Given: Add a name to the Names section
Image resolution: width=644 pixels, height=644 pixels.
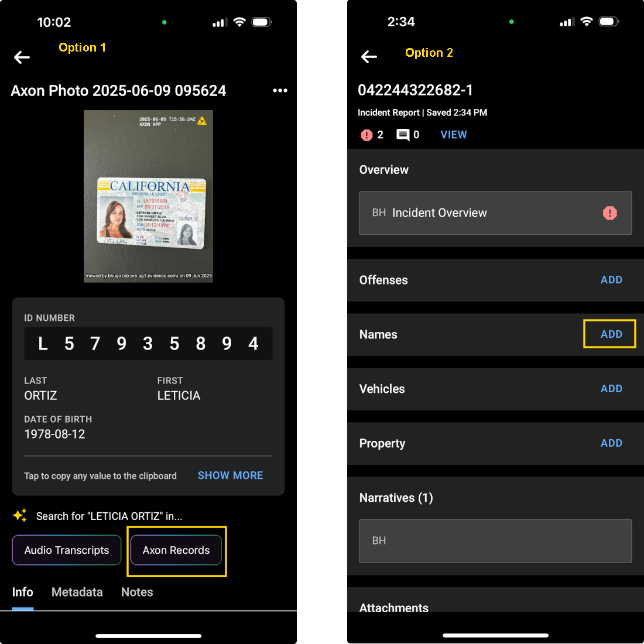Looking at the screenshot, I should [x=609, y=334].
